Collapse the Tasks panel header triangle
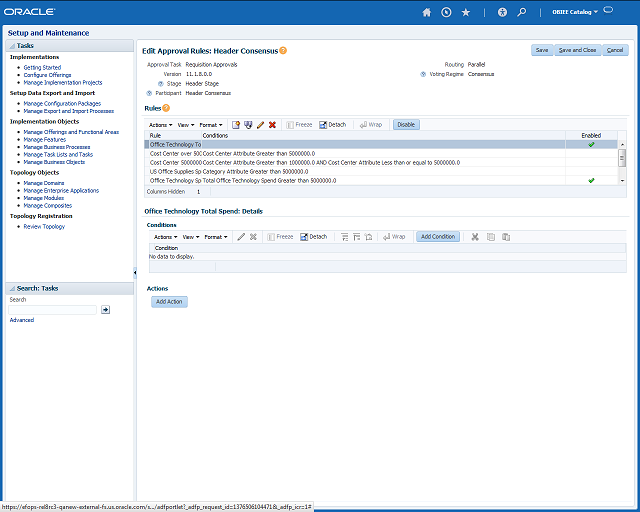The image size is (640, 512). point(12,46)
